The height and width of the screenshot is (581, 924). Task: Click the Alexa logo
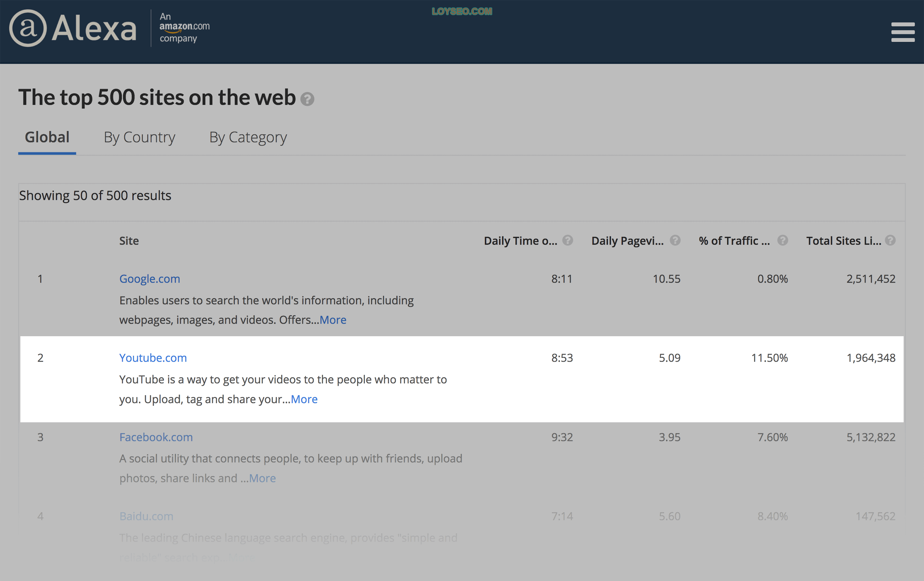click(73, 28)
